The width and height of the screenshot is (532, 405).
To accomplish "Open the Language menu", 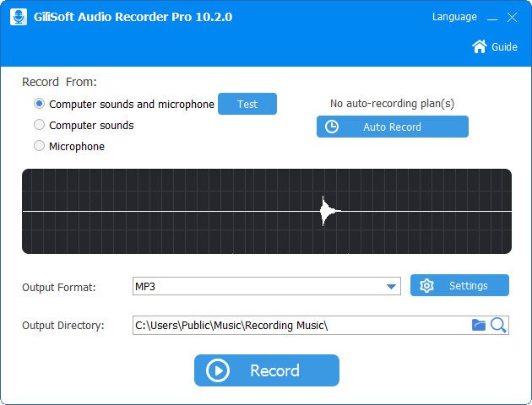I will [454, 17].
